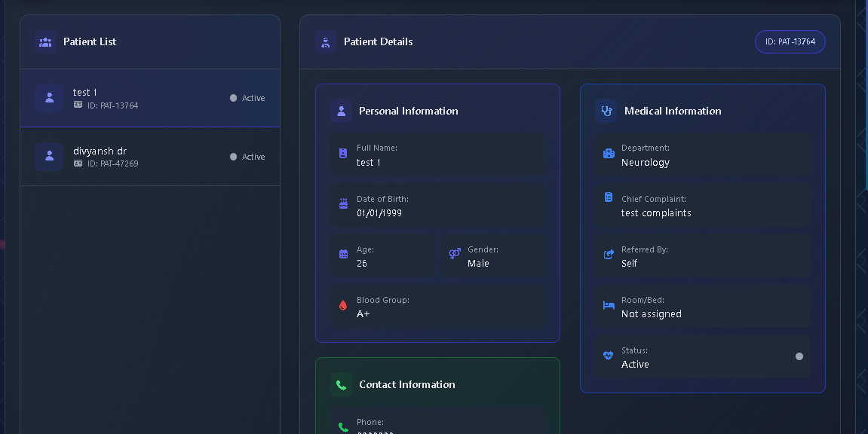Click the calendar icon beside Date of Birth

343,204
